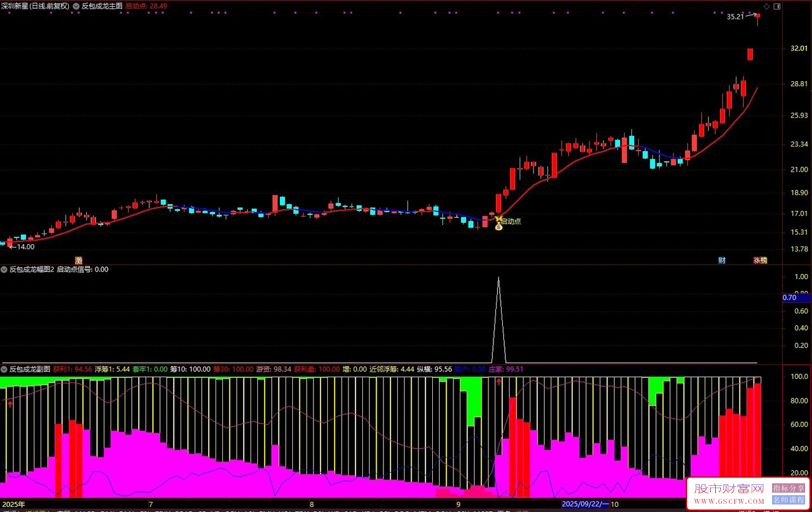Select the stock title 深圳新星(日线,前复权)
Screen dimensions: 812x512
click(x=36, y=6)
